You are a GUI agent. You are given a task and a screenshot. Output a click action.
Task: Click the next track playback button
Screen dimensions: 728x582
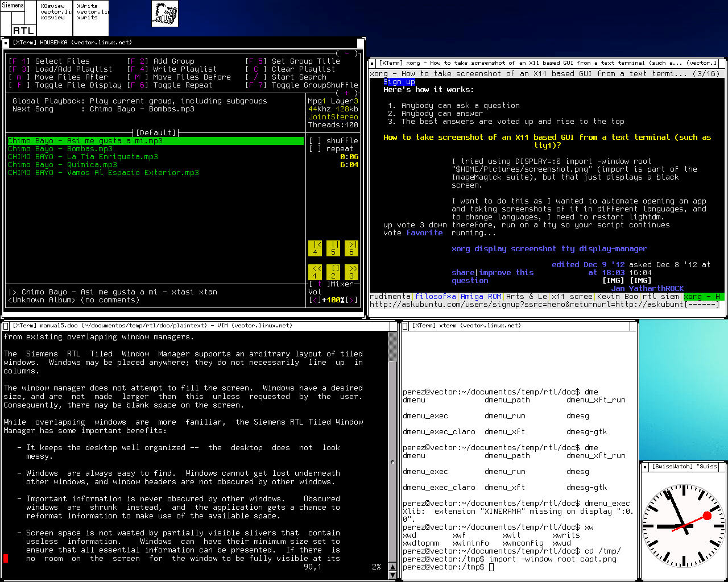pos(351,248)
